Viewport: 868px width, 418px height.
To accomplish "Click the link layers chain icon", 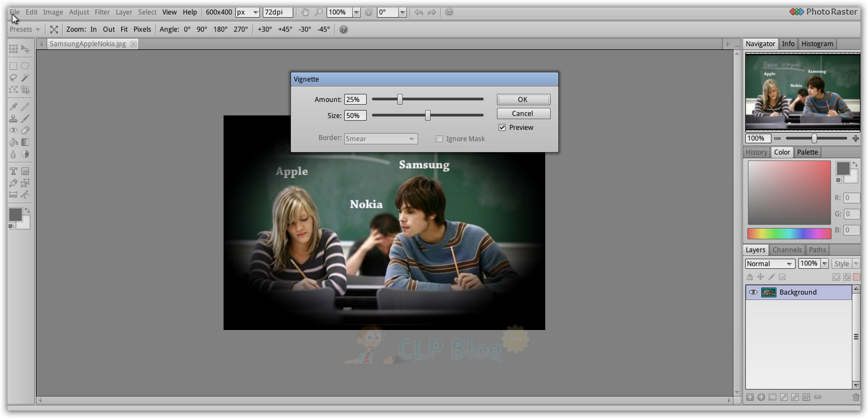I will (x=818, y=397).
